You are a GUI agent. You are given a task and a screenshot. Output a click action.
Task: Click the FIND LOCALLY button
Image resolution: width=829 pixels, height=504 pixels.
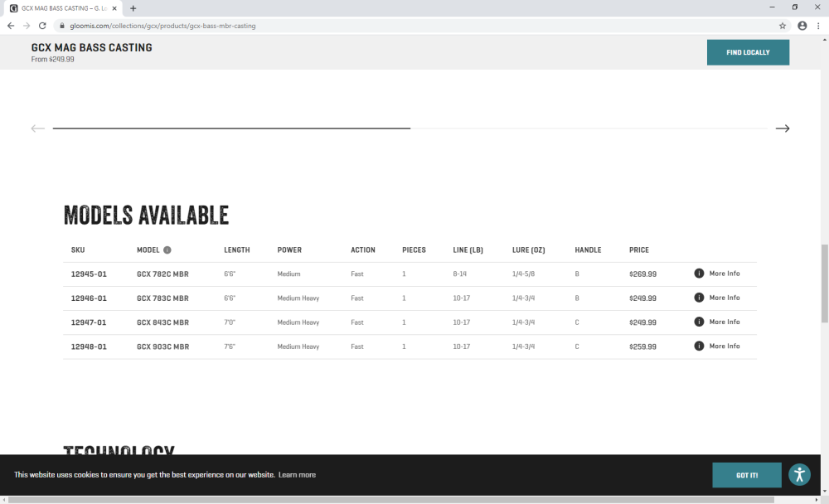[748, 52]
